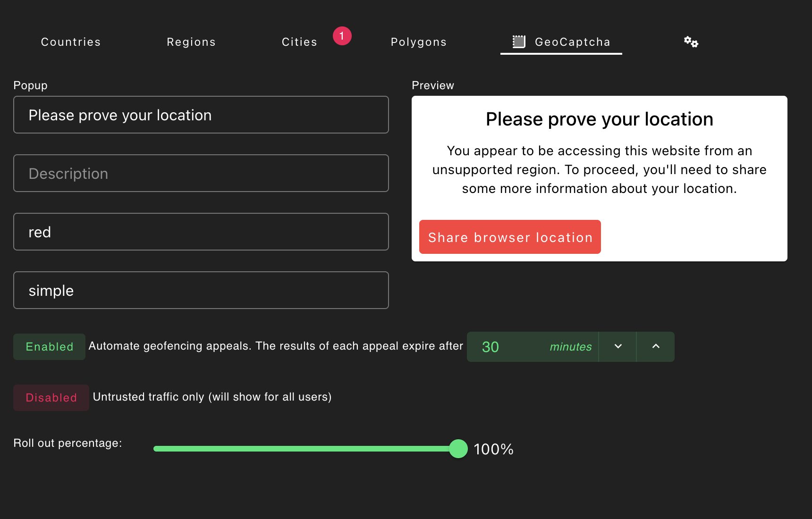
Task: Open the settings gears icon
Action: 691,42
